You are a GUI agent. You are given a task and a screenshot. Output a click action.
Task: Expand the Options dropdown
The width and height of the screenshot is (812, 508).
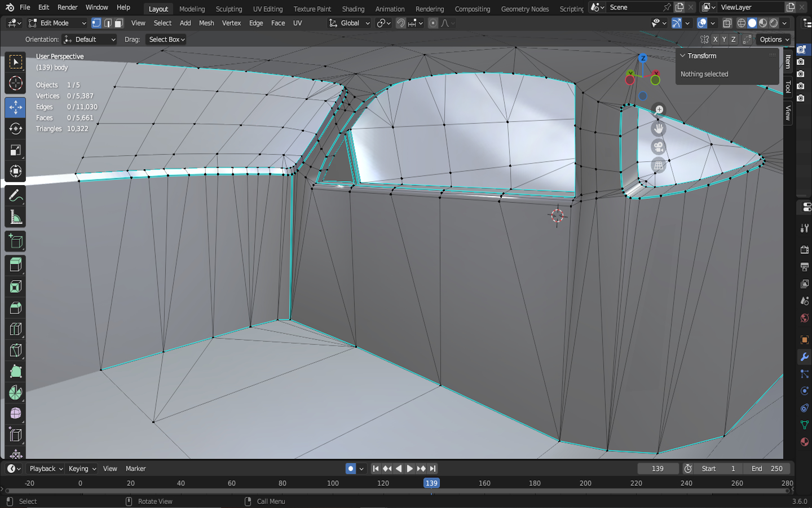coord(774,40)
